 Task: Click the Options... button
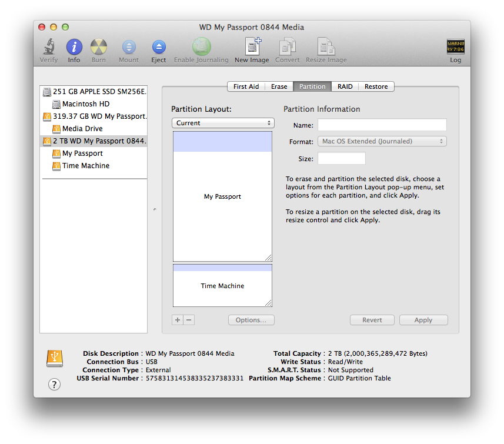(x=251, y=320)
